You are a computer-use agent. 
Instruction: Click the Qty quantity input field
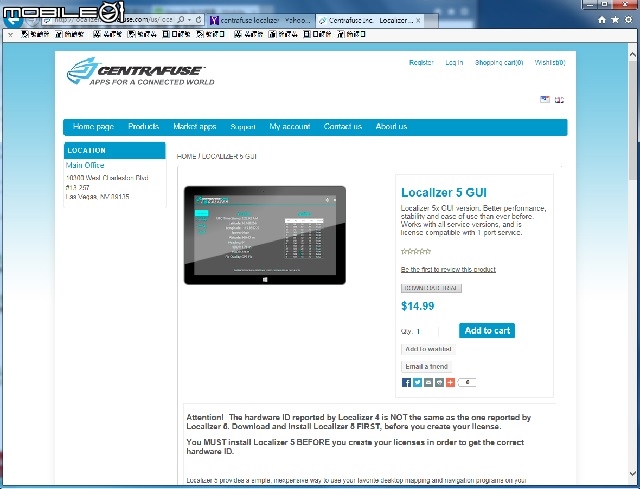click(x=427, y=331)
